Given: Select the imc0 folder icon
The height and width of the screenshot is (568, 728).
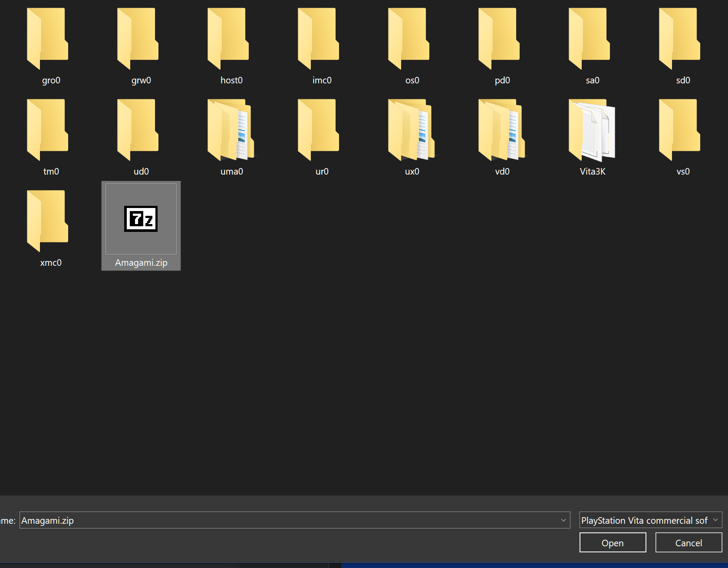Looking at the screenshot, I should tap(318, 38).
